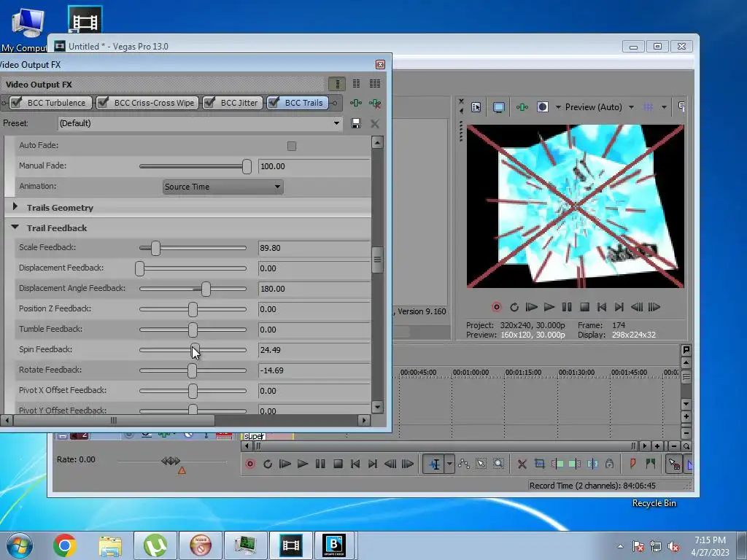
Task: Select the Zoom Edit tool
Action: (x=498, y=464)
